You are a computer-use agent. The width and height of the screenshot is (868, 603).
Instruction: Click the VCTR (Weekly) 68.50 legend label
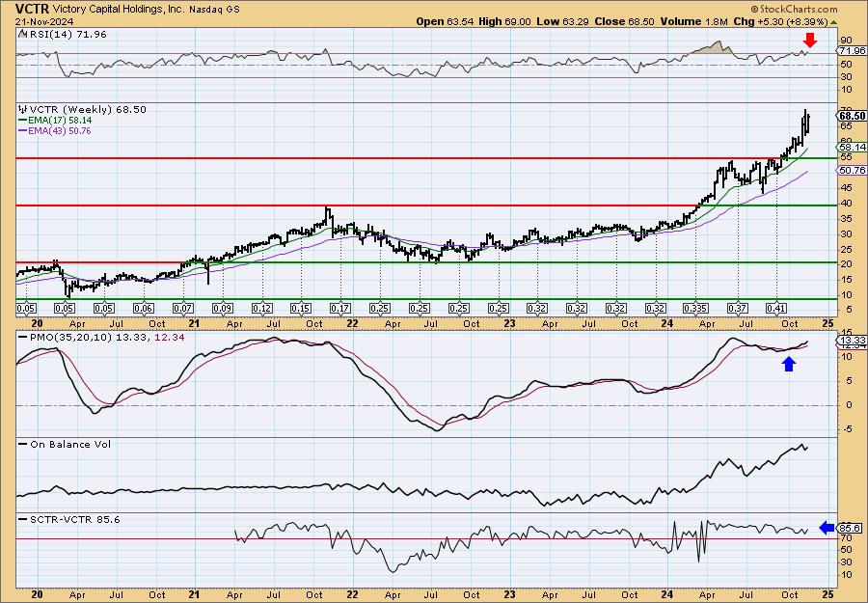(x=88, y=110)
